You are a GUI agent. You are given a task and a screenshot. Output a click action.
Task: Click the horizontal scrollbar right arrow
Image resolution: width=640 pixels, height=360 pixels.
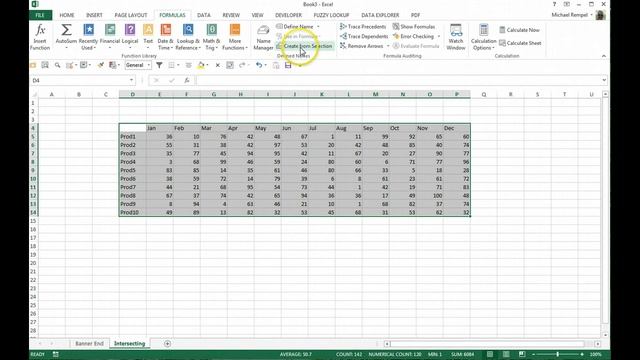(598, 344)
